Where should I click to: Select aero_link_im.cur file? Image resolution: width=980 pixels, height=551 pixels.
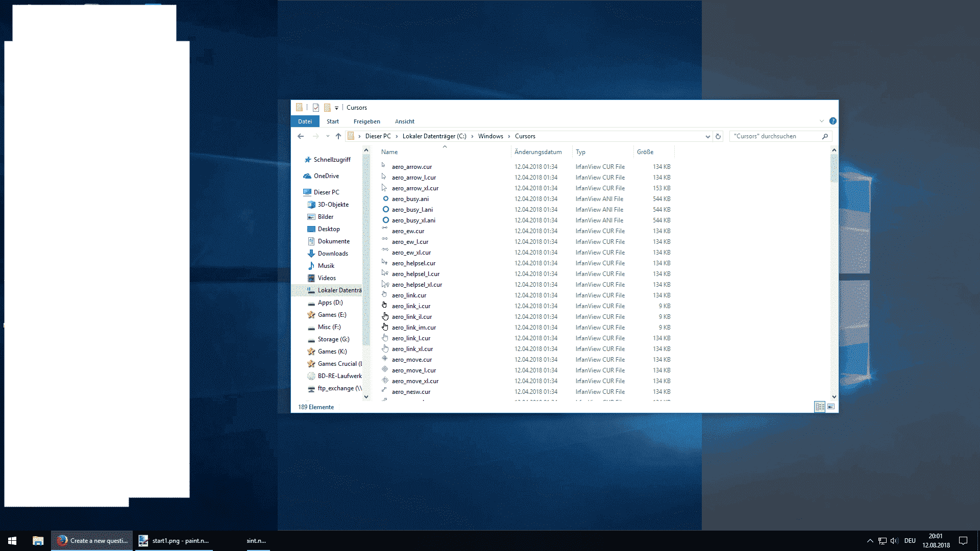pos(413,328)
